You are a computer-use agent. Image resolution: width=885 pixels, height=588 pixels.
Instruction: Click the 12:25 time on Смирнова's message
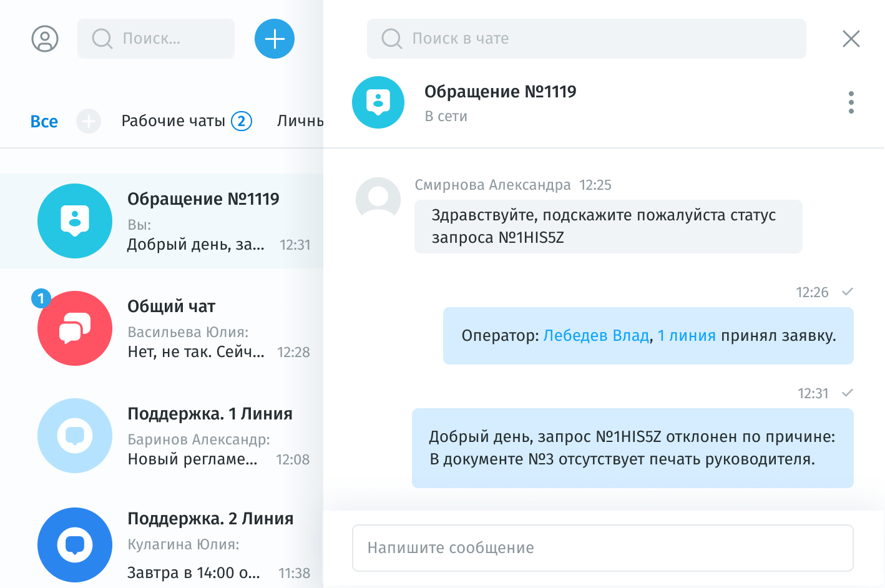(595, 185)
